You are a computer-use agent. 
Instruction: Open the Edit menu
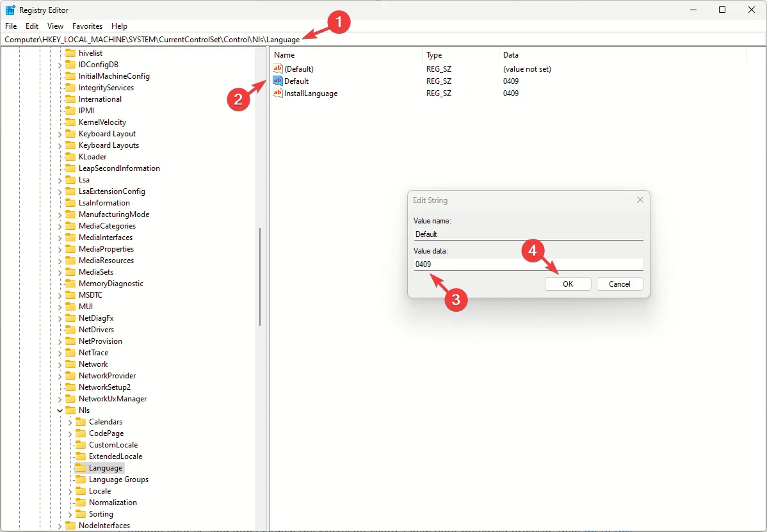pyautogui.click(x=32, y=26)
